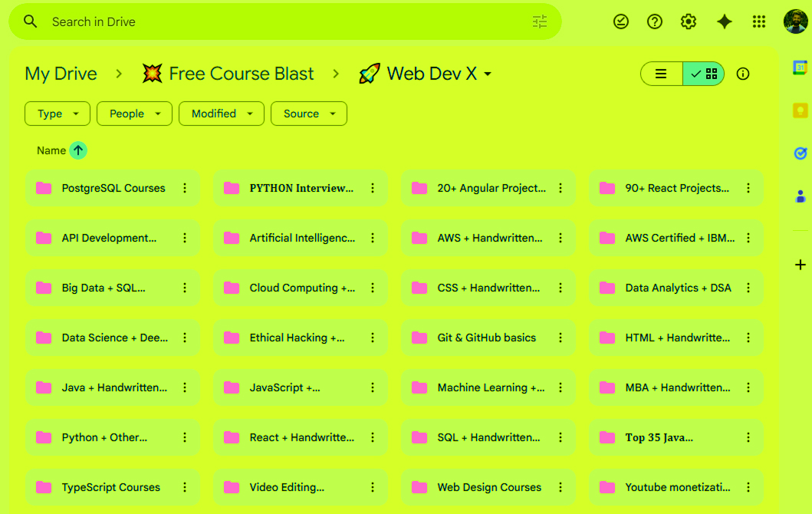Open the Contacts side panel icon
This screenshot has width=812, height=514.
pos(800,196)
